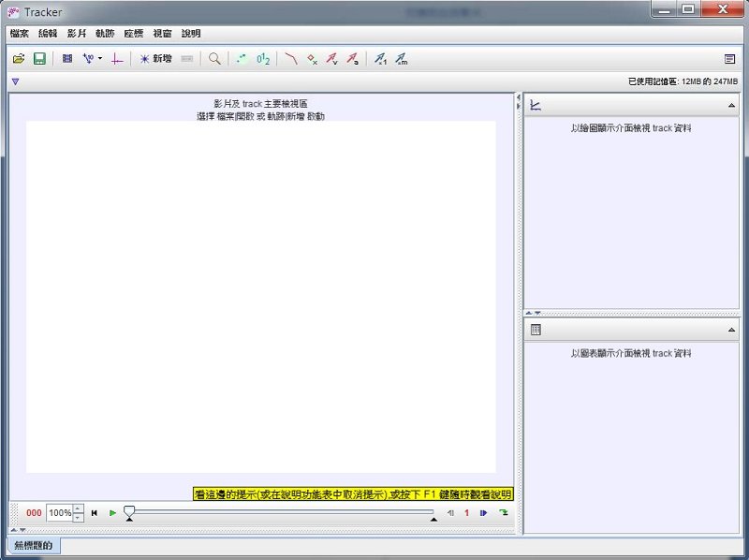Open the 座標 menu
Screen dimensions: 749x560
point(133,34)
